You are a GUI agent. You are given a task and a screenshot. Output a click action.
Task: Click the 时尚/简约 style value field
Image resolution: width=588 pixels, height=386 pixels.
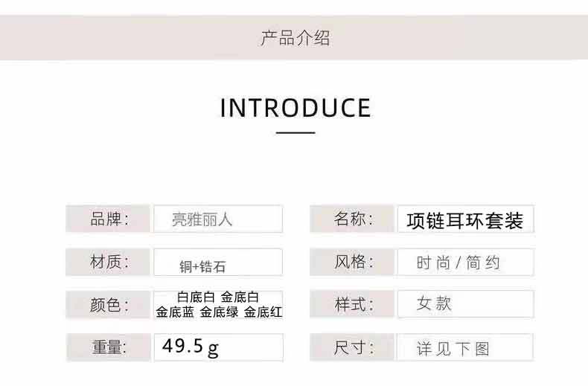coord(465,263)
